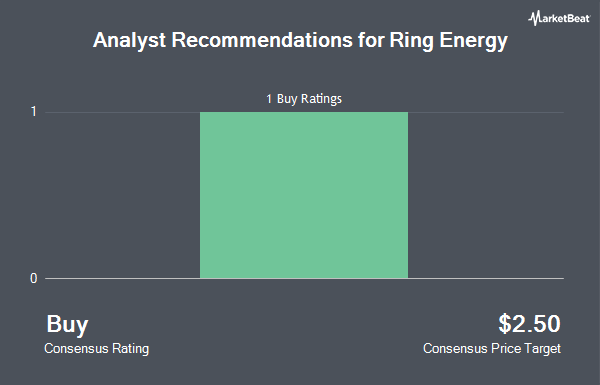Click the word 'Recommendations' in the title
The width and height of the screenshot is (600, 385).
click(x=262, y=40)
